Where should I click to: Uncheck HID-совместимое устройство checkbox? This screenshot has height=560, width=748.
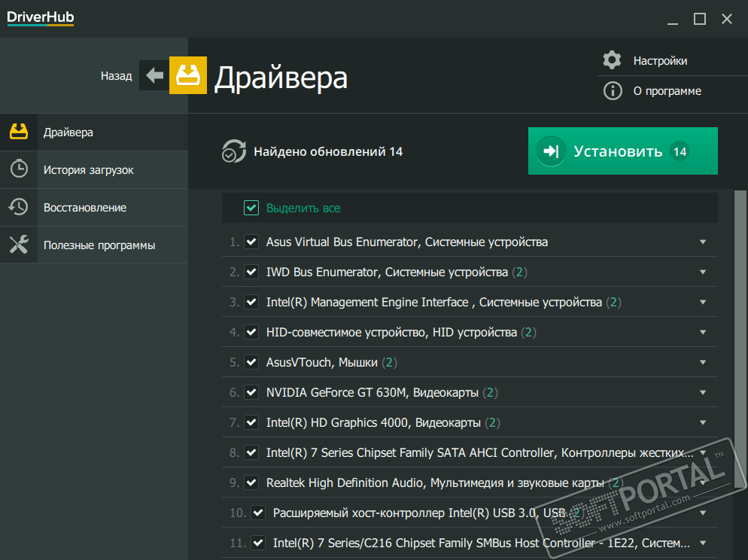tap(251, 332)
